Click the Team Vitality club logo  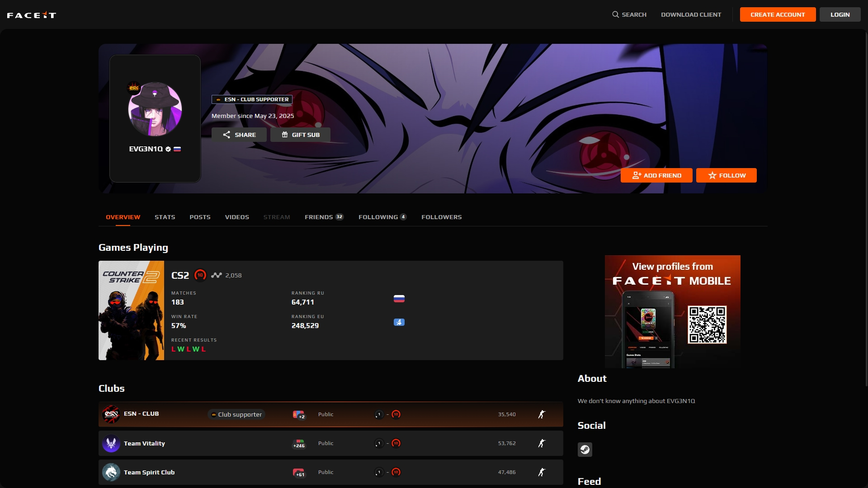click(x=111, y=443)
